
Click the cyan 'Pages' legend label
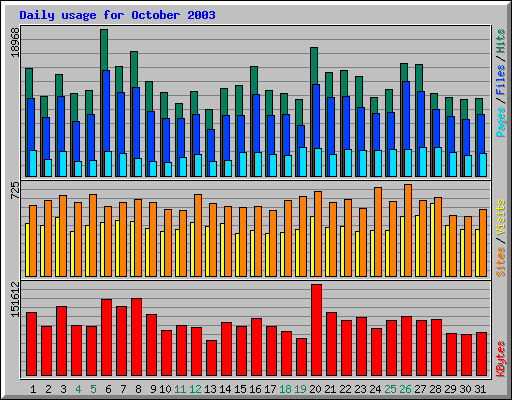coord(500,122)
